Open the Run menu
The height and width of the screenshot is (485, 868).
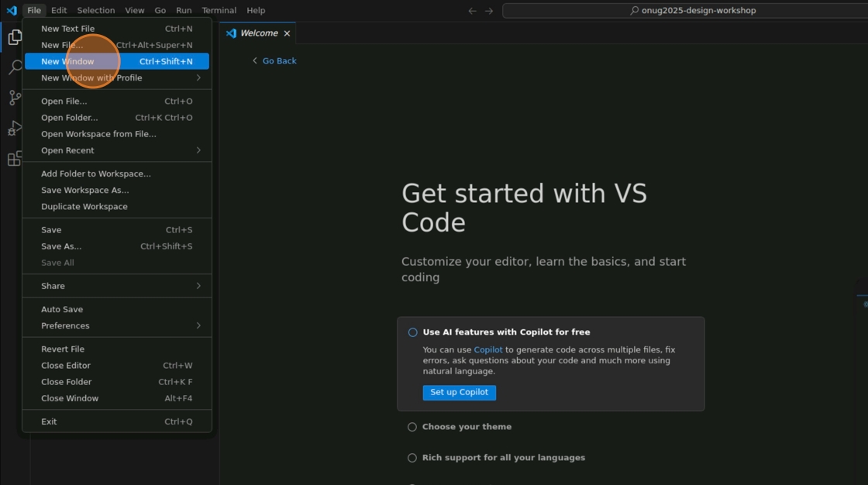[x=184, y=11]
